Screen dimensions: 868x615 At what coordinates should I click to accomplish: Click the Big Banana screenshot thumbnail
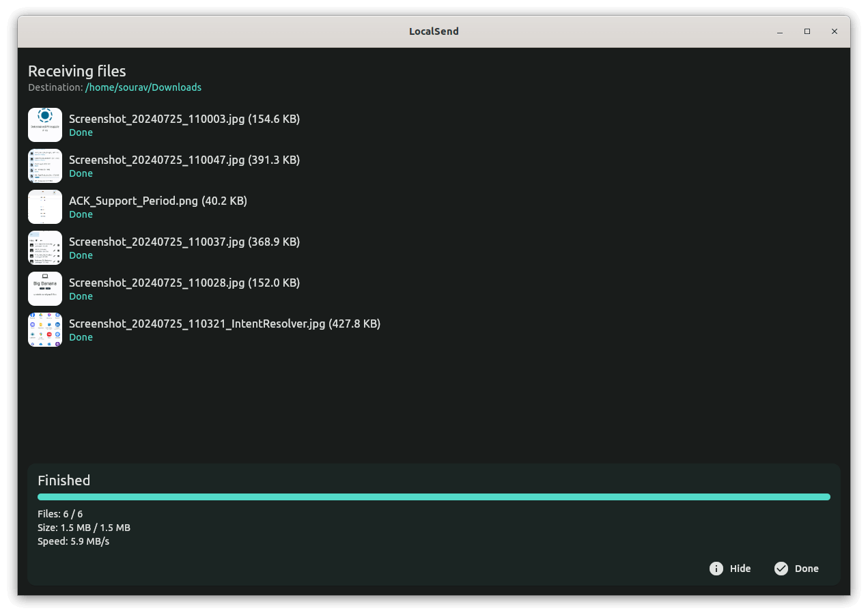click(x=44, y=289)
